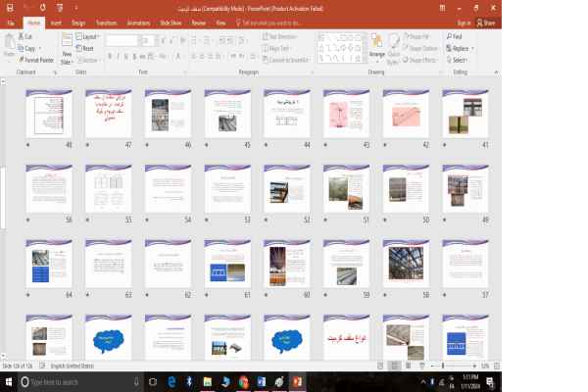Click the Sign in link
This screenshot has width=588, height=392.
pos(464,21)
